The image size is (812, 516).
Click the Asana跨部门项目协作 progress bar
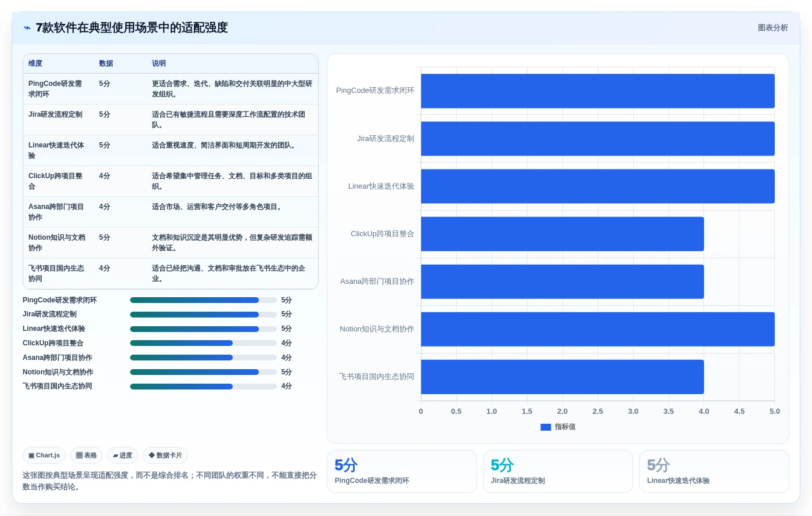pos(203,358)
